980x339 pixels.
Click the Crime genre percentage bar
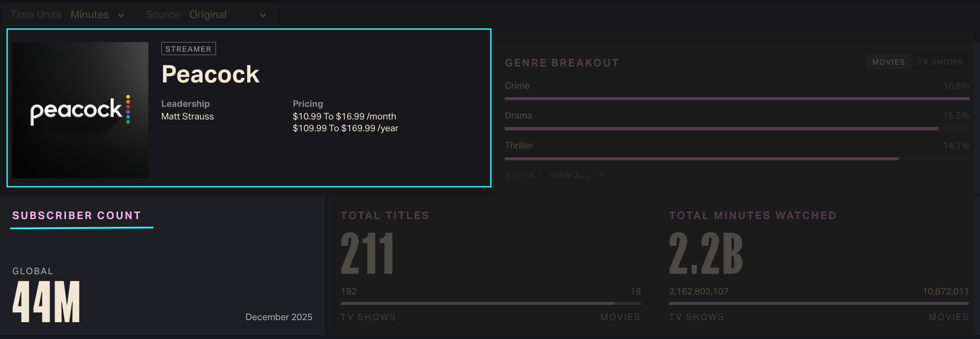(737, 98)
